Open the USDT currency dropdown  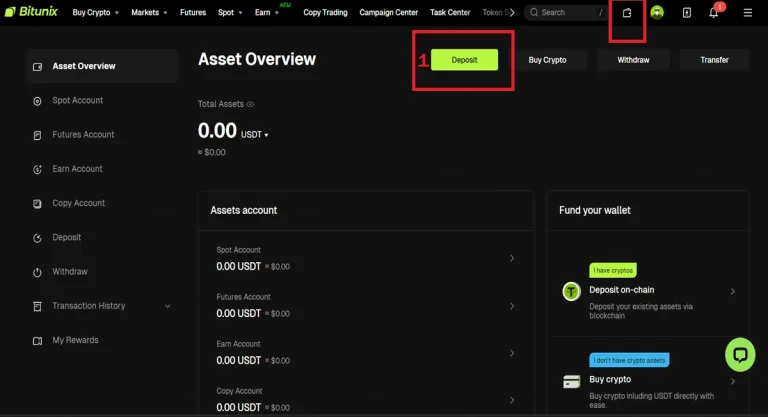coord(255,135)
